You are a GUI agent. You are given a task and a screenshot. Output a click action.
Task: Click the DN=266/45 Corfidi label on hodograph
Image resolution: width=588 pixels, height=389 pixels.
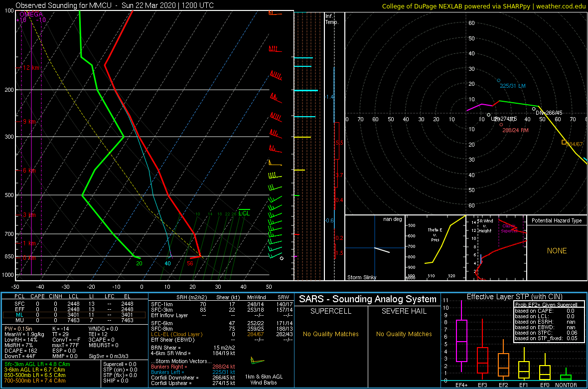(549, 113)
